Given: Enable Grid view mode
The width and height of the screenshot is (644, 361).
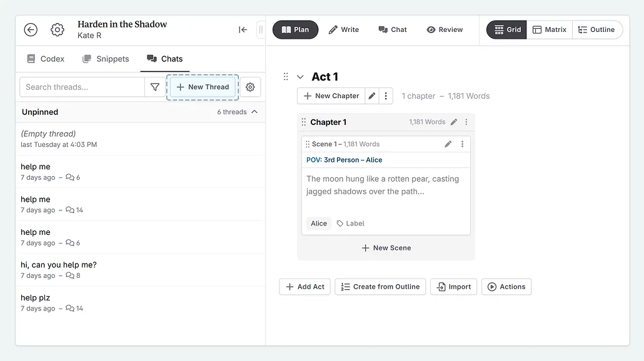Looking at the screenshot, I should coord(506,29).
